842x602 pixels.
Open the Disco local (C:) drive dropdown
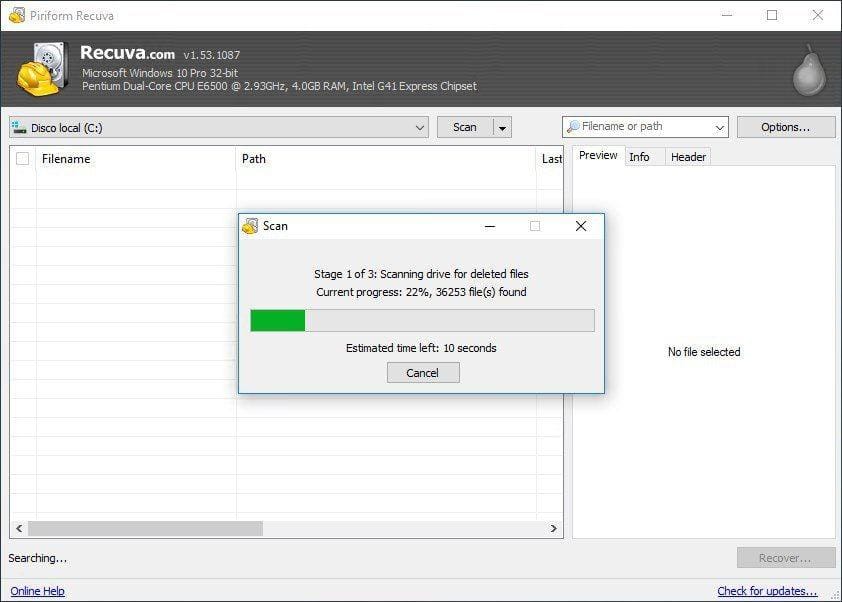pos(419,128)
